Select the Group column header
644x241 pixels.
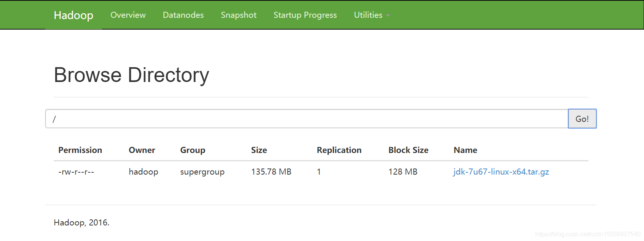coord(193,150)
